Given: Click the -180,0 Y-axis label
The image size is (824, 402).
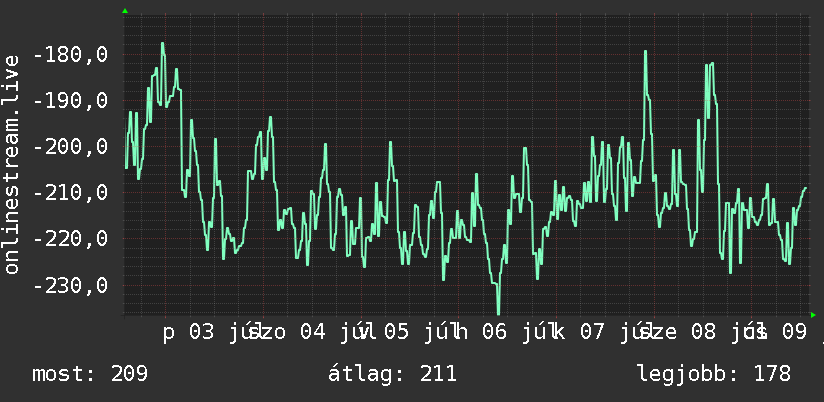Looking at the screenshot, I should [70, 54].
